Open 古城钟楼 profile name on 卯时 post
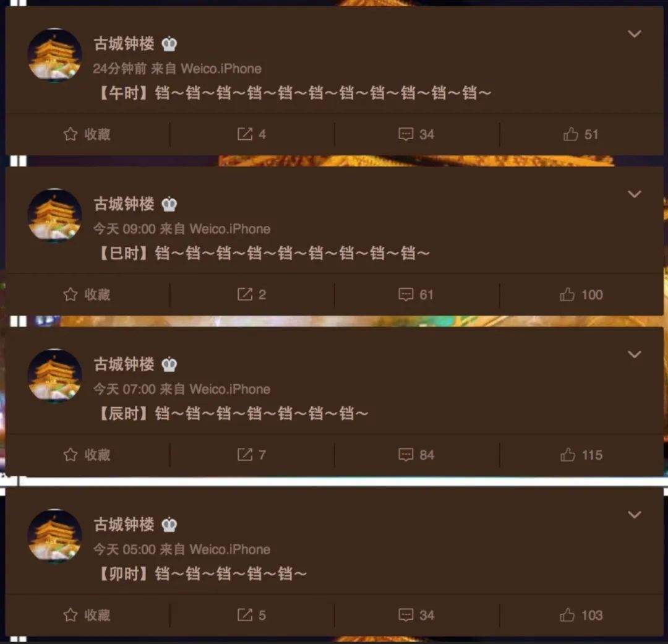This screenshot has width=668, height=644. 124,524
